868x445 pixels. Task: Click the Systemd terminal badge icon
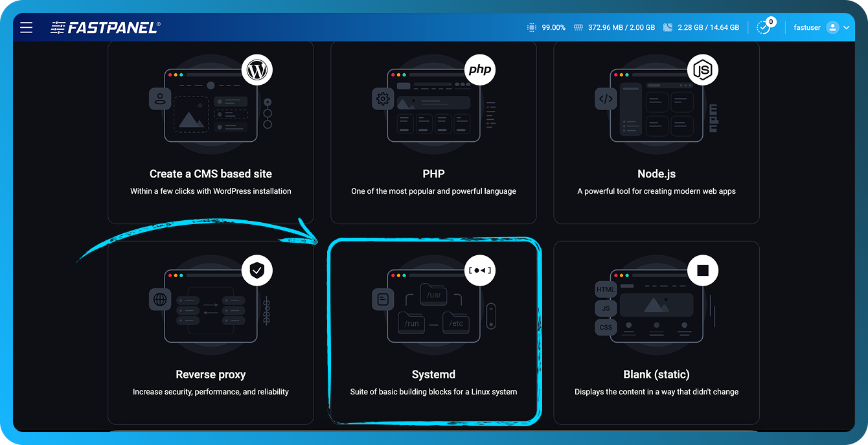click(480, 270)
